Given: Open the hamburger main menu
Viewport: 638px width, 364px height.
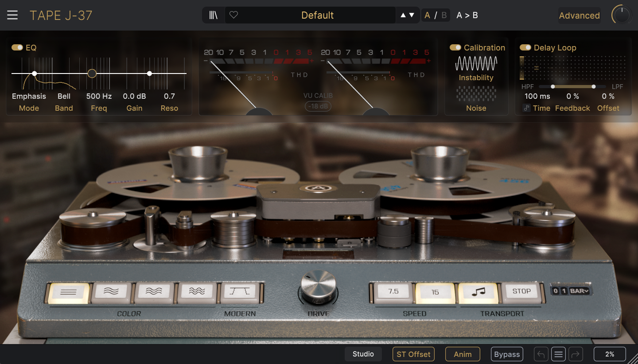Looking at the screenshot, I should click(12, 15).
